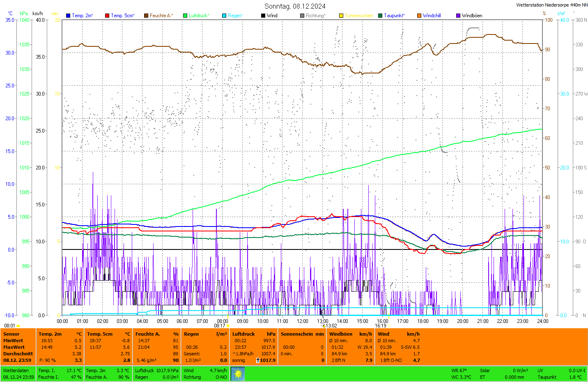Click the cyan Regen legend square
The image size is (588, 382).
(x=224, y=16)
